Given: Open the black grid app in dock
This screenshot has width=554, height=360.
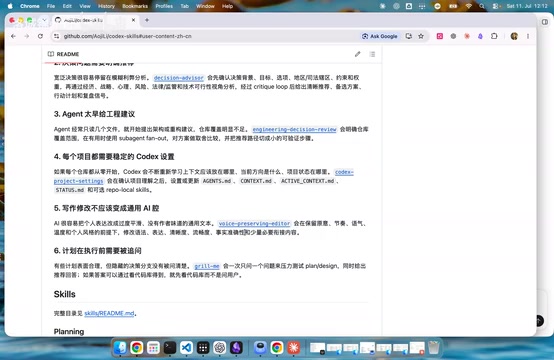Looking at the screenshot, I should point(203,348).
